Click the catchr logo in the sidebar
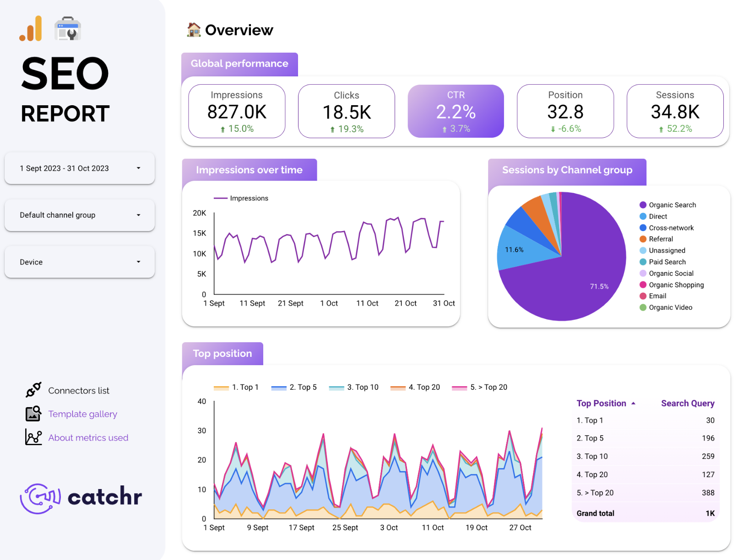This screenshot has width=749, height=560. tap(81, 498)
